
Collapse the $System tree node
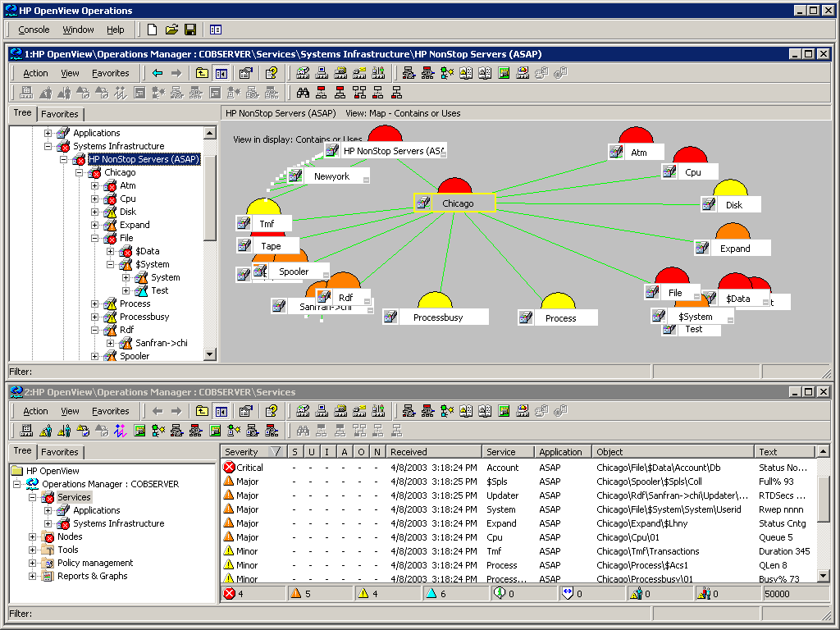click(111, 265)
